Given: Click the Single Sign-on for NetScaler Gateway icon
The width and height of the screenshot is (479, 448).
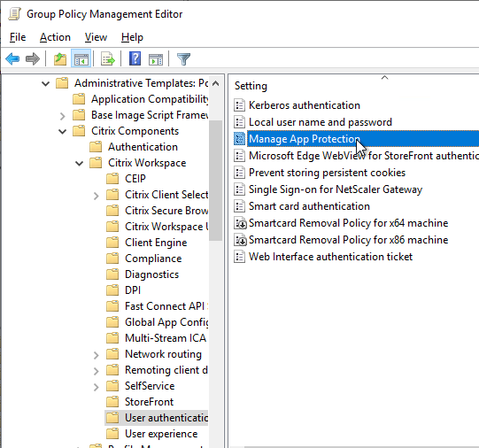Looking at the screenshot, I should (239, 189).
